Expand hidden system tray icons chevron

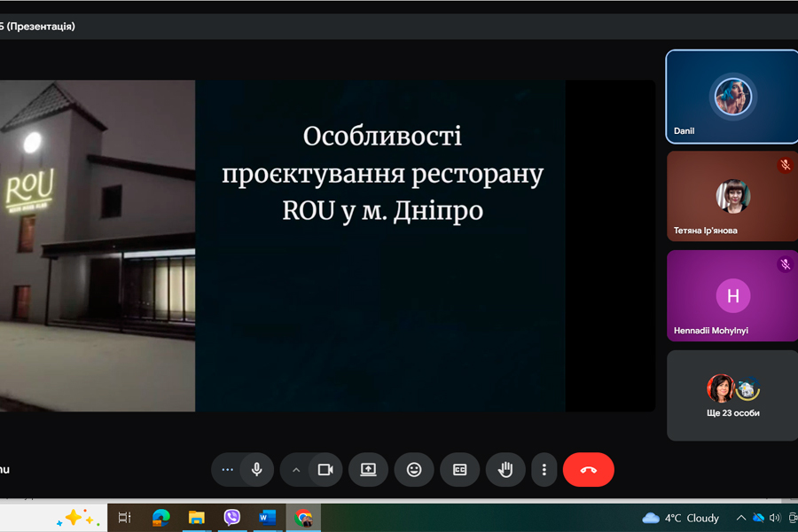click(x=741, y=518)
